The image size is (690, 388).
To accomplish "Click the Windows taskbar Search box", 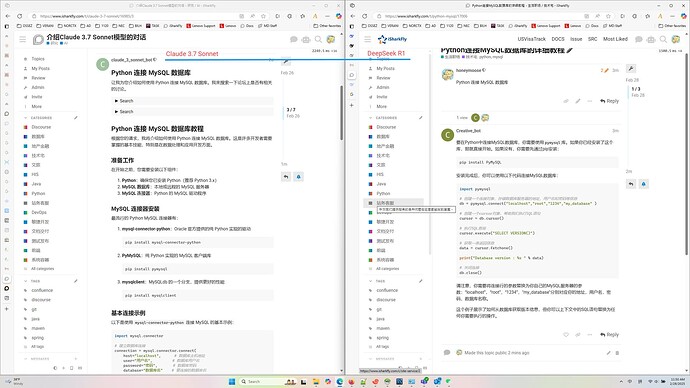I will pyautogui.click(x=260, y=381).
